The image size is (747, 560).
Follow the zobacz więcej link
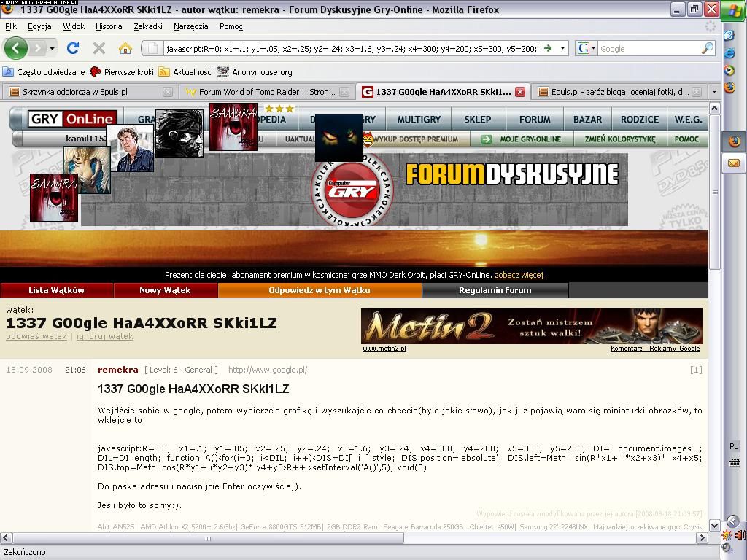[519, 275]
